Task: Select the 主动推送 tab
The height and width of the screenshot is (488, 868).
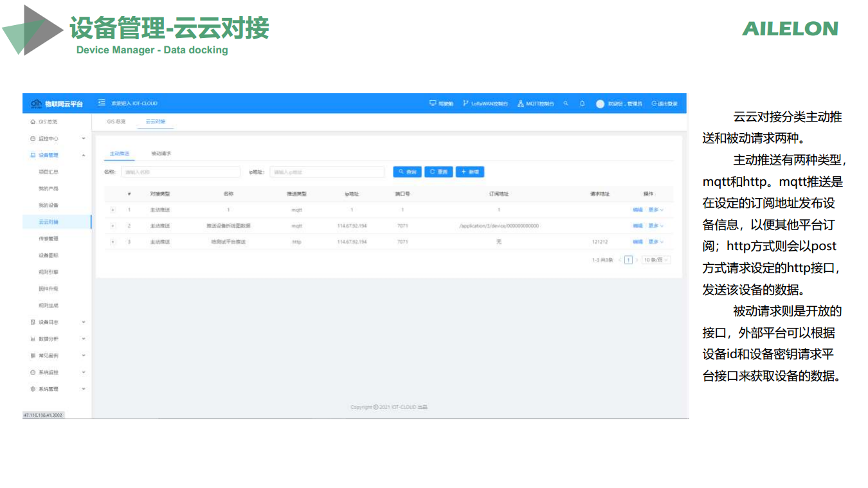Action: click(x=120, y=154)
